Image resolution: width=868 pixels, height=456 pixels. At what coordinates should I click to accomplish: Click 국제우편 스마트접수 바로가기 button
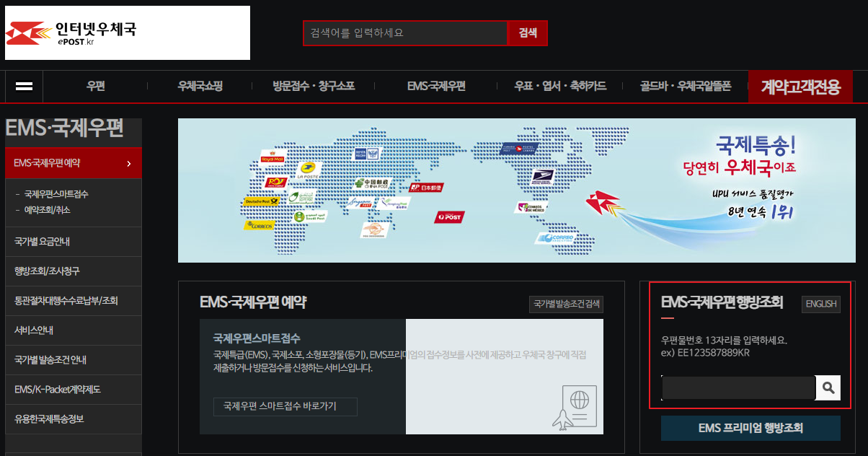coord(285,406)
